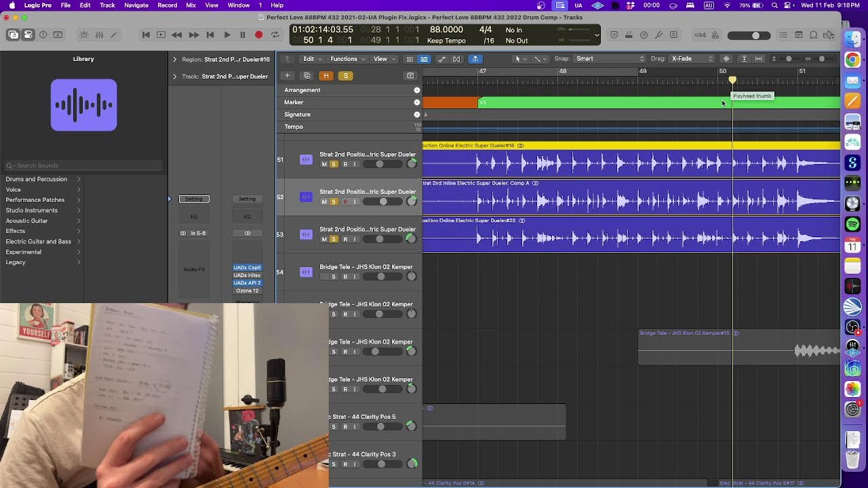Click the left channel strip Setting button
The height and width of the screenshot is (488, 868).
coord(194,199)
